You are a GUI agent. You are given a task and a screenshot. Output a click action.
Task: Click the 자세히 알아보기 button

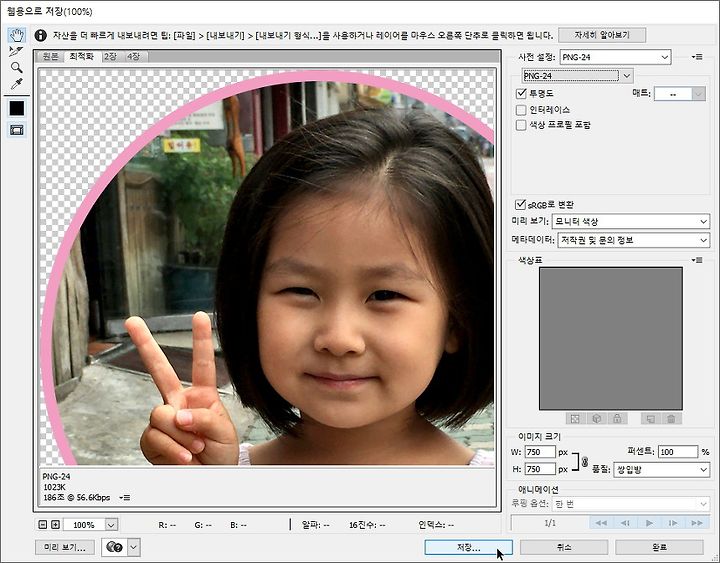coord(602,35)
